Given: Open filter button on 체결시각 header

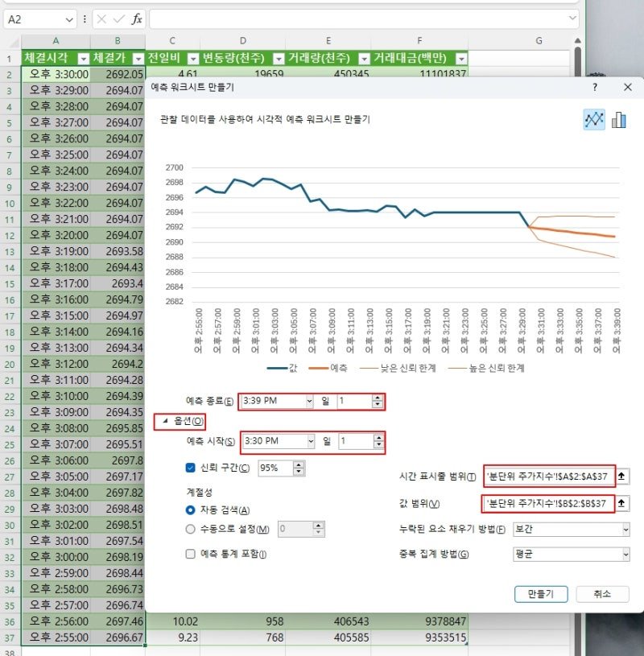Looking at the screenshot, I should pos(84,59).
